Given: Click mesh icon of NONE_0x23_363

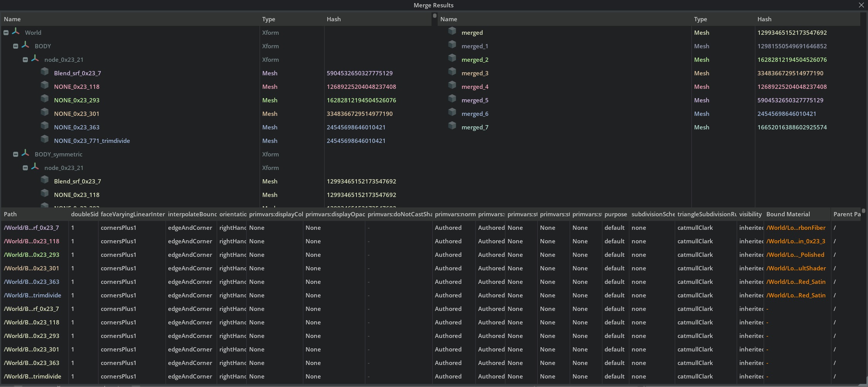Looking at the screenshot, I should tap(45, 126).
